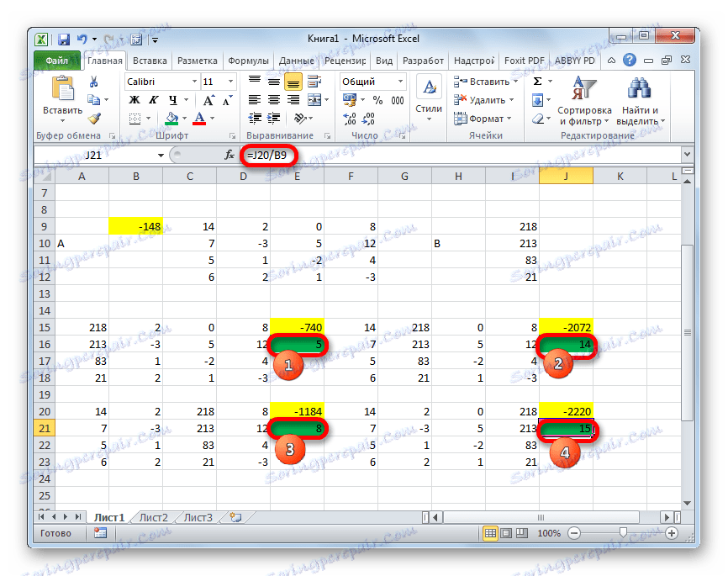This screenshot has width=728, height=576.
Task: Toggle align text left
Action: 255,100
